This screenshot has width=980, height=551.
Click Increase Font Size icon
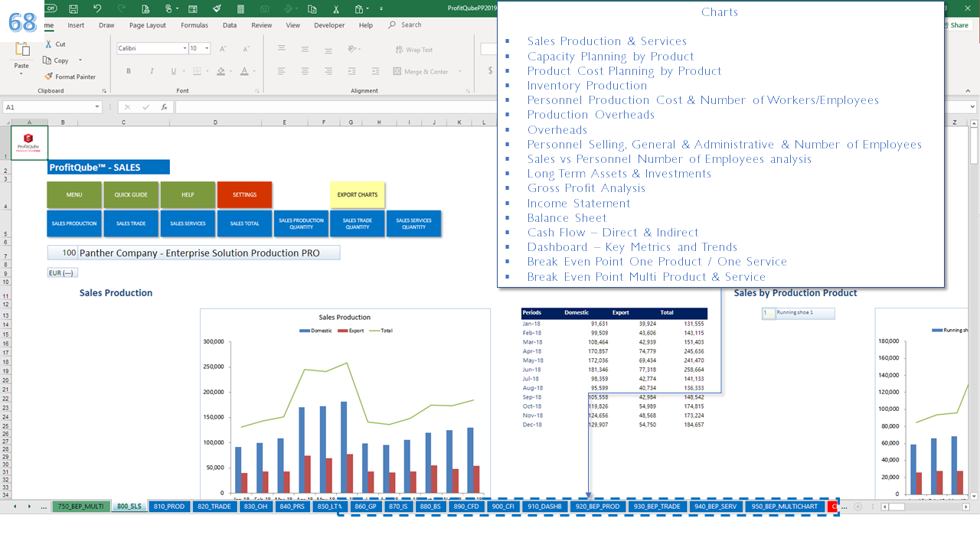[221, 48]
